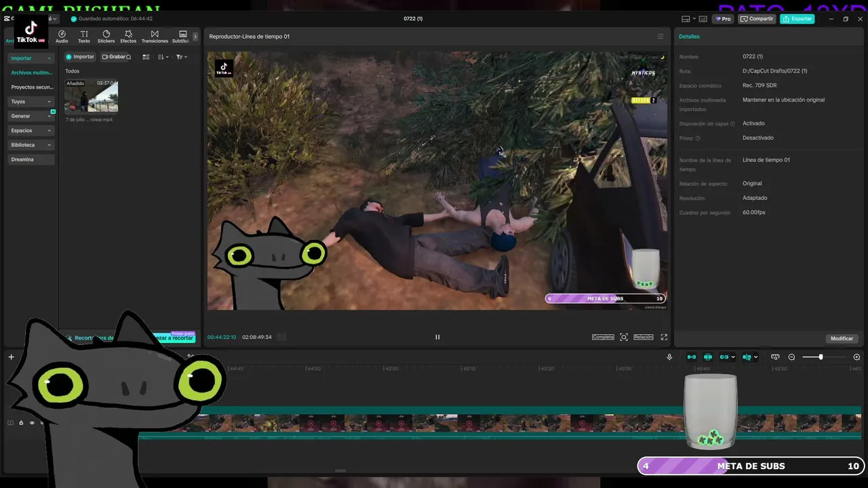Expand the Espacios section

coord(31,130)
